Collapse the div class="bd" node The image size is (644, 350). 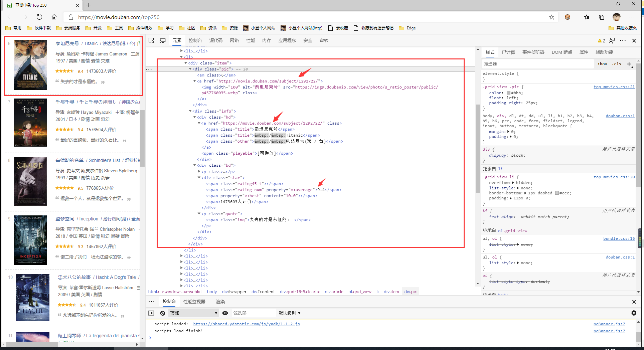pyautogui.click(x=194, y=165)
